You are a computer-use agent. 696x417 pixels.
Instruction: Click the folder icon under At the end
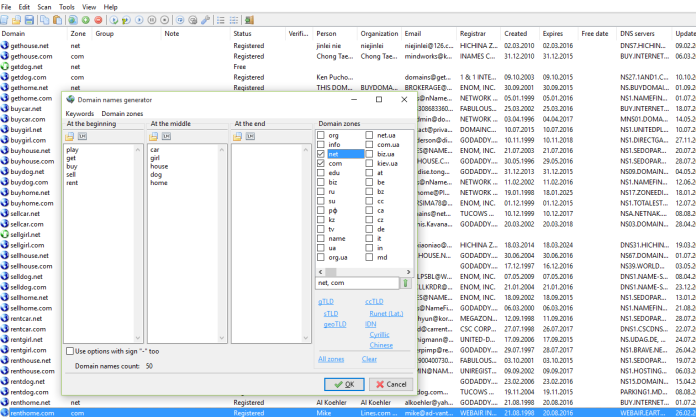click(x=238, y=135)
